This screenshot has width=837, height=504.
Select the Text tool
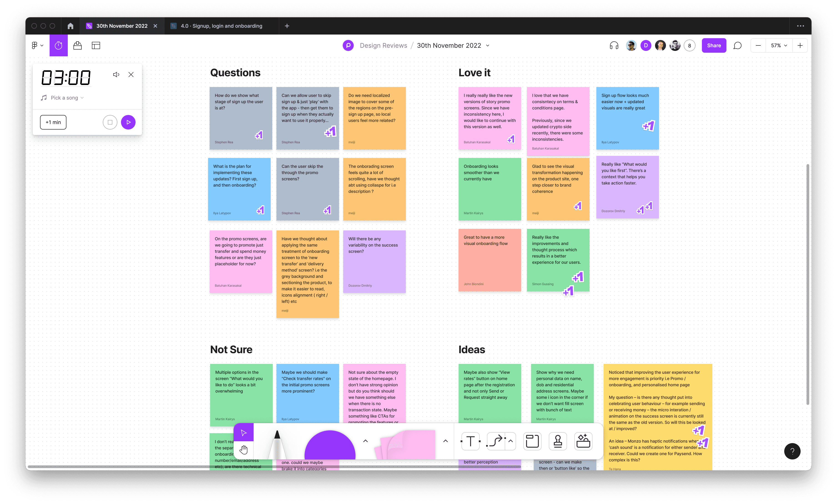[x=471, y=441]
